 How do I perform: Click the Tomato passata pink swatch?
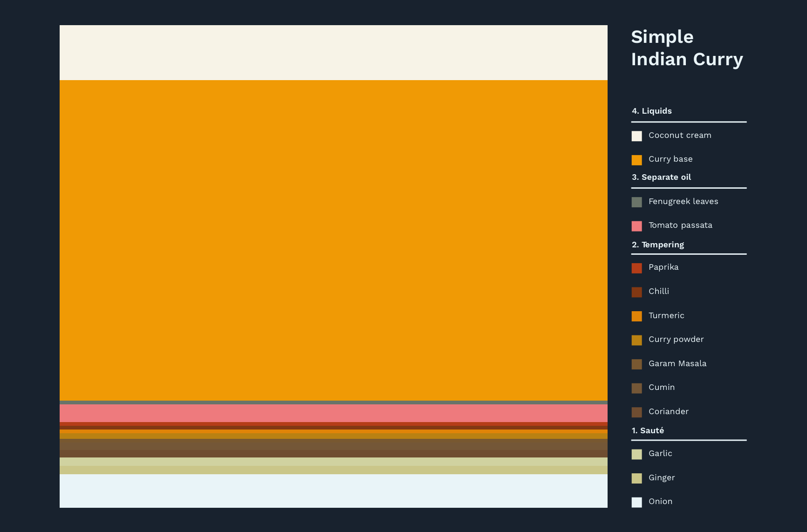pos(636,226)
